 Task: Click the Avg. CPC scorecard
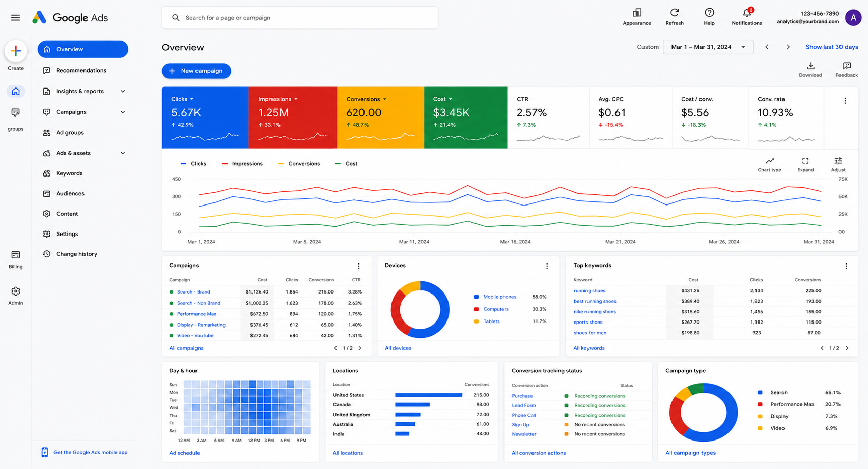631,118
